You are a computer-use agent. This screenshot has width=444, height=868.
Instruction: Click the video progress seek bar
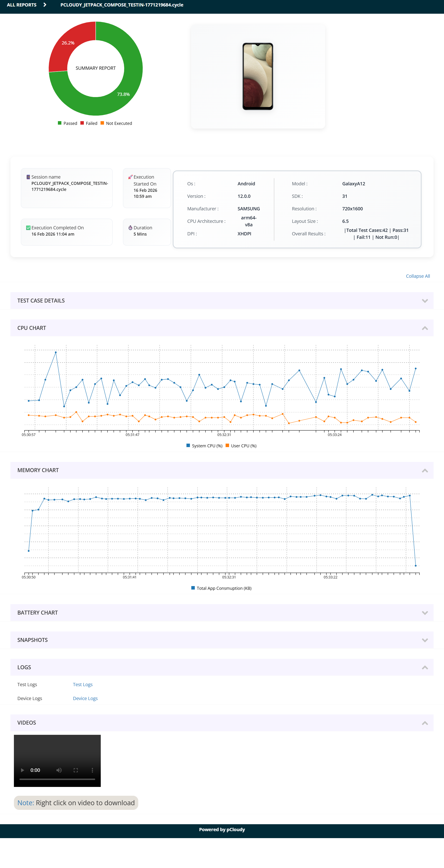click(x=57, y=779)
